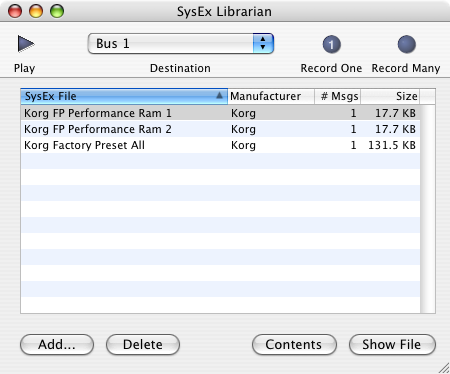Open the Bus 1 destination dropdown
Image resolution: width=450 pixels, height=374 pixels.
181,43
